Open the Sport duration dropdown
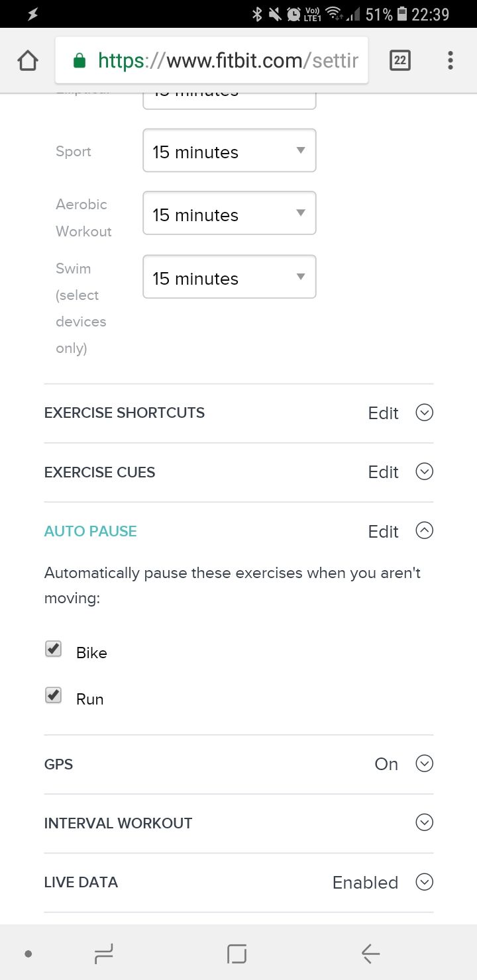 tap(229, 150)
